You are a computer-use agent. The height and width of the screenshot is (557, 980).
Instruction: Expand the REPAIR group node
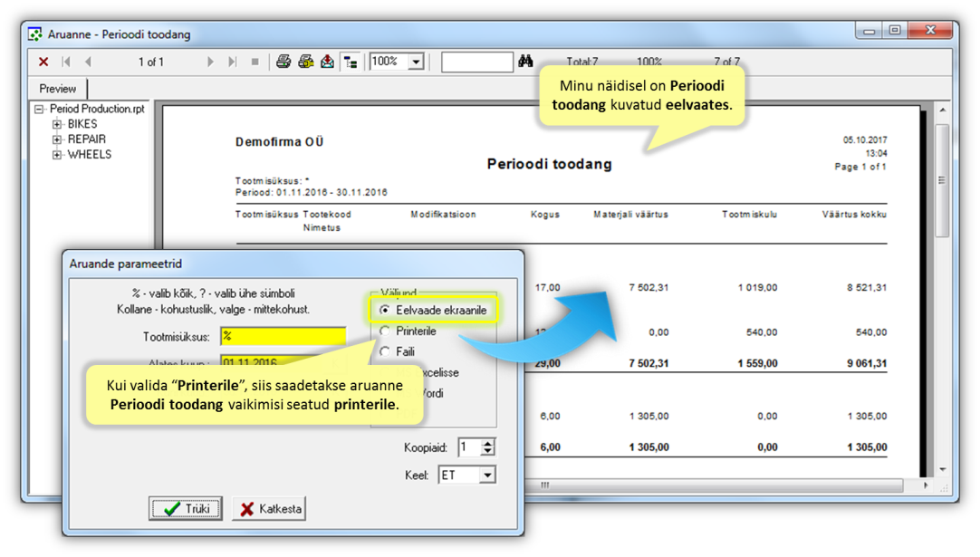[57, 139]
